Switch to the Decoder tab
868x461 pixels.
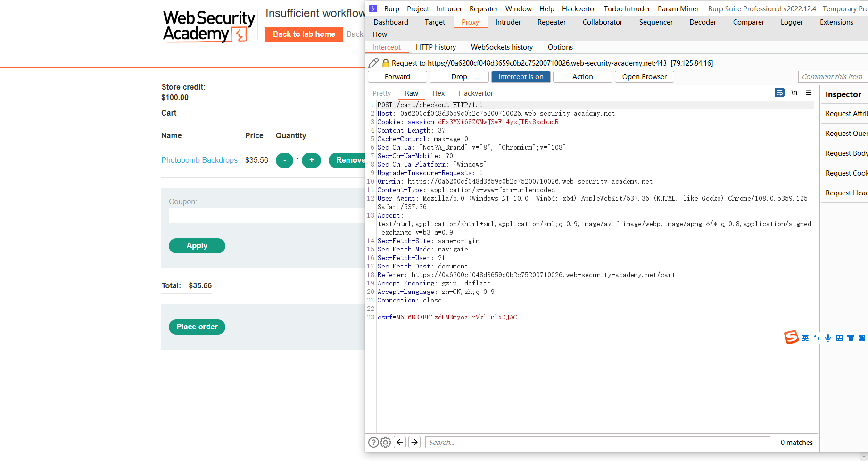pyautogui.click(x=703, y=22)
